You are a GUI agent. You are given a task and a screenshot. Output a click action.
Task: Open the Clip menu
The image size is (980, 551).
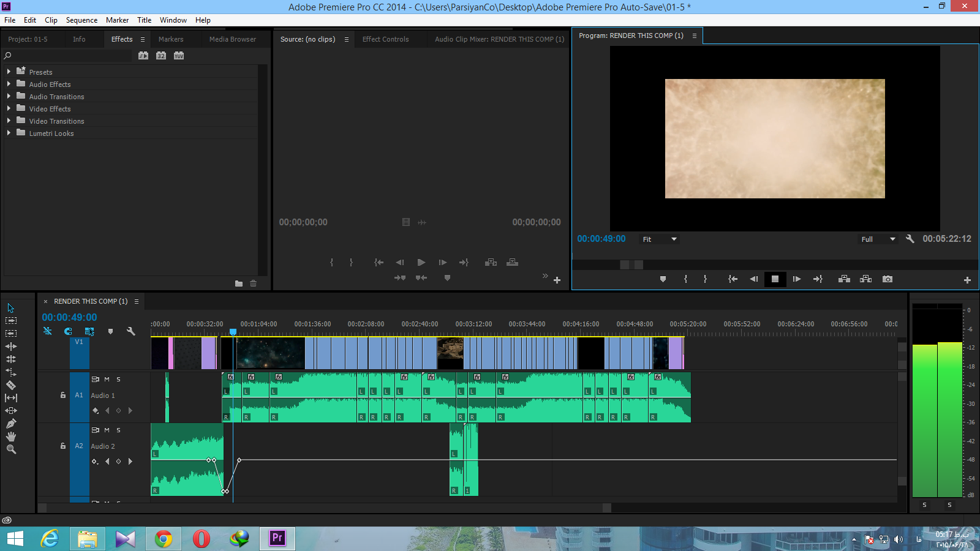coord(51,20)
